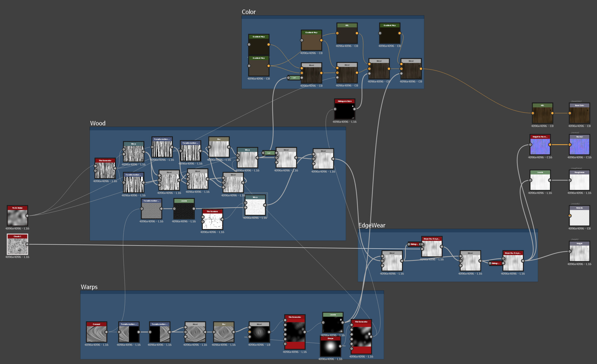597x364 pixels.
Task: Click the Creased node output connector
Action: (x=106, y=332)
